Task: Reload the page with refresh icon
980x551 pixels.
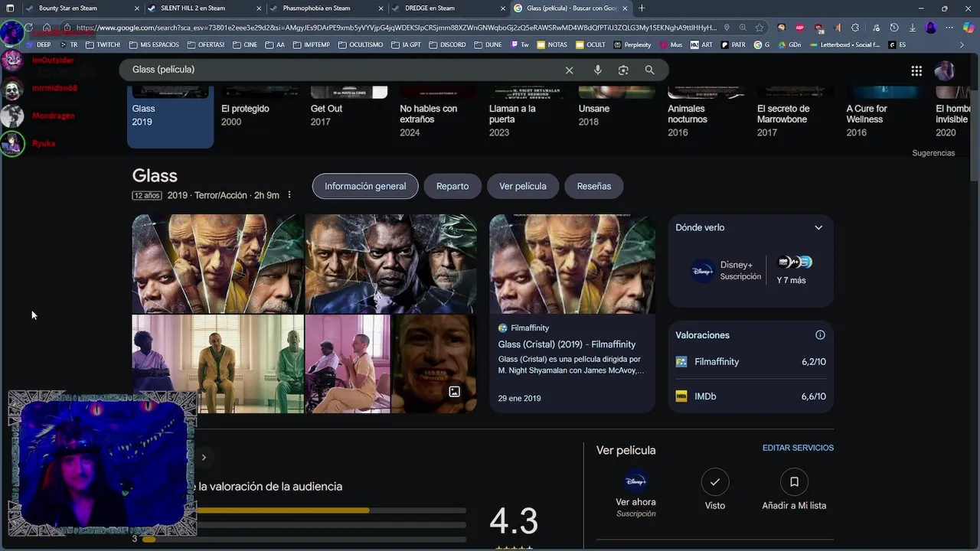Action: 28,28
